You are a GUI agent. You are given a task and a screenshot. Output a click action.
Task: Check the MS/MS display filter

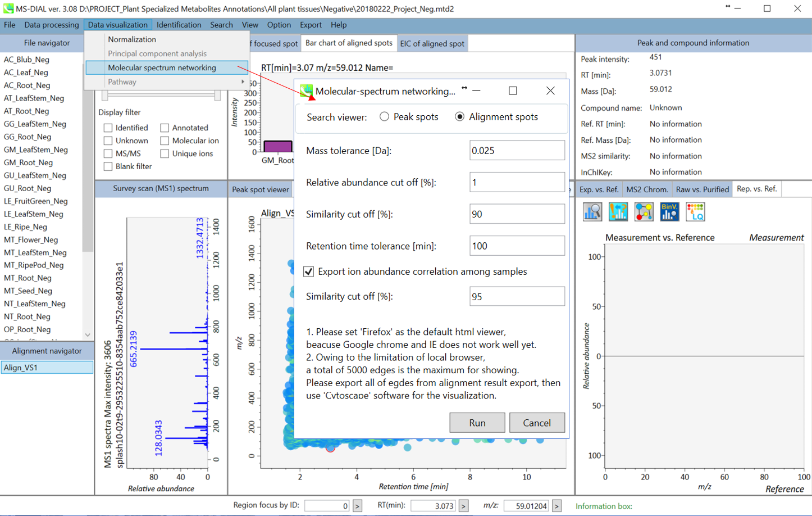click(x=108, y=153)
